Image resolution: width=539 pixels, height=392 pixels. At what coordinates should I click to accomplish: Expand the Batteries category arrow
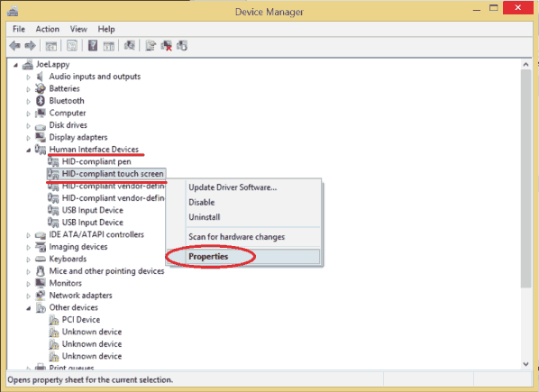click(28, 89)
